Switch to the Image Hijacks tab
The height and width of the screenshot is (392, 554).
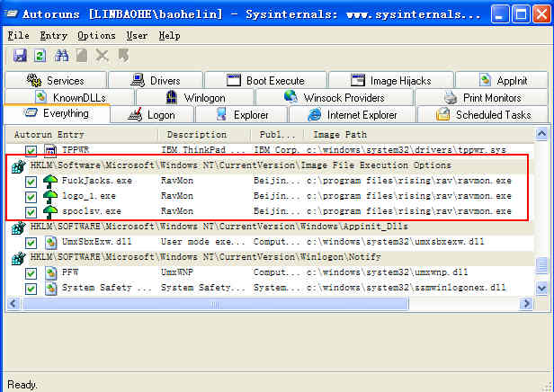coord(390,80)
